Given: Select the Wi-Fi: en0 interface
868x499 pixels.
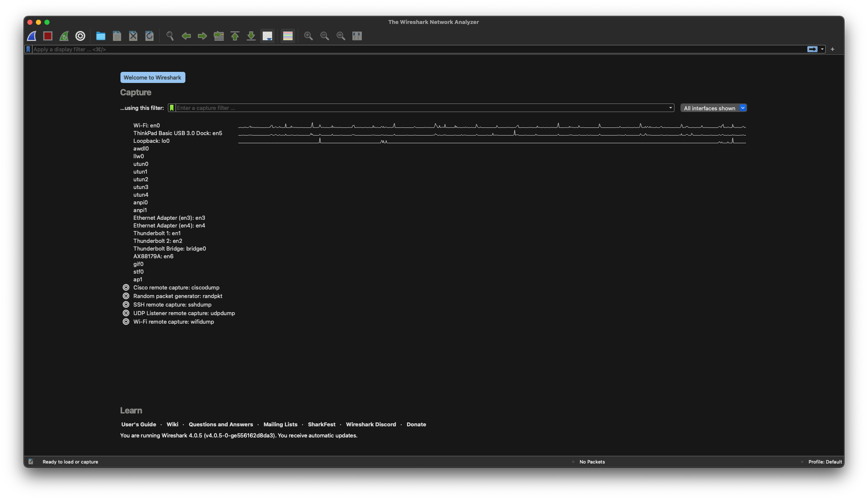Looking at the screenshot, I should (147, 126).
